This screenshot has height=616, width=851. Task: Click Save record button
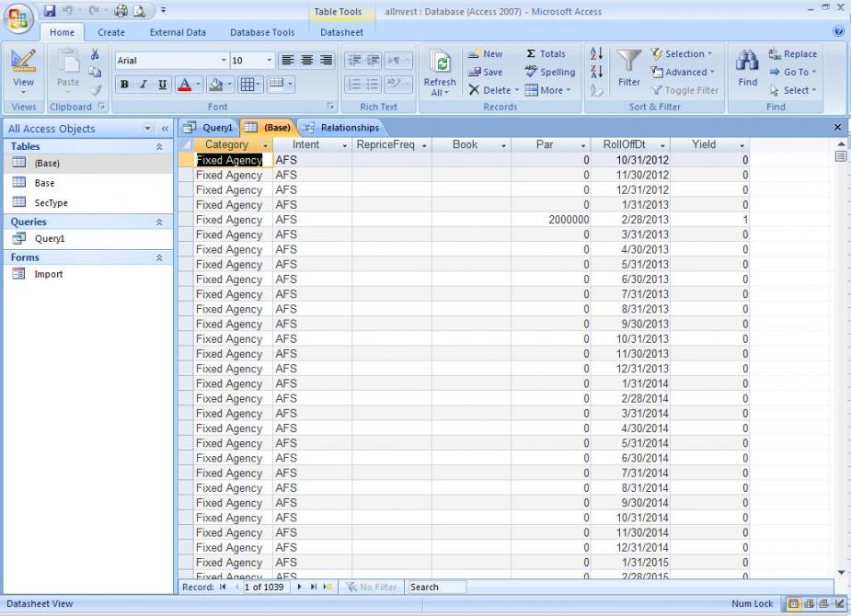coord(486,72)
